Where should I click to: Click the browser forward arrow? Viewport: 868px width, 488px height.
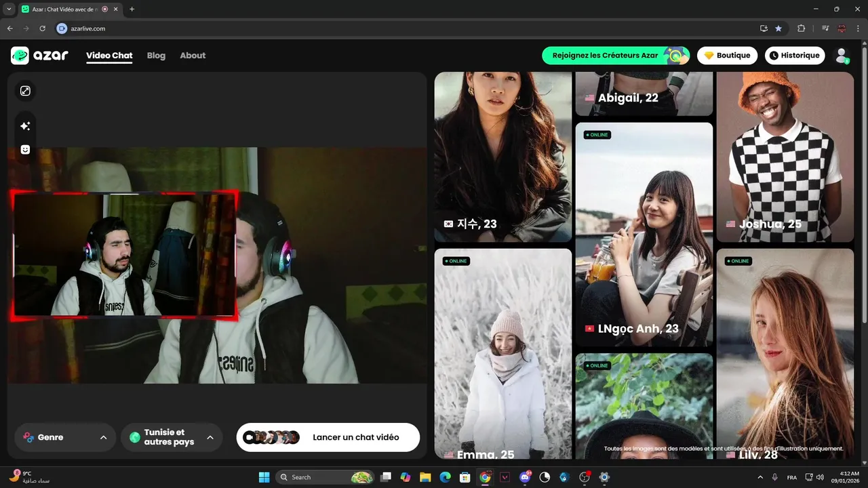26,28
